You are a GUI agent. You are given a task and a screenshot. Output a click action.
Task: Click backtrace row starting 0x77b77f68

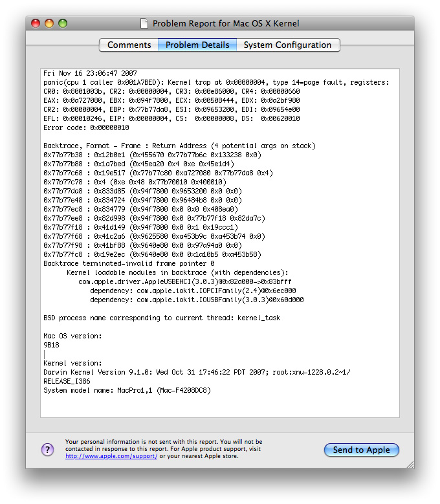pos(154,236)
